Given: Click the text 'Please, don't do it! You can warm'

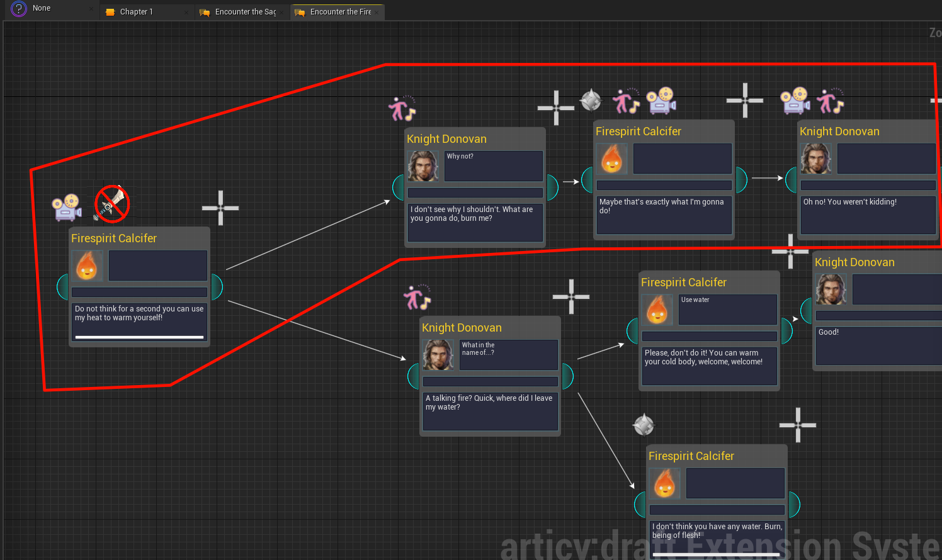Looking at the screenshot, I should [701, 353].
